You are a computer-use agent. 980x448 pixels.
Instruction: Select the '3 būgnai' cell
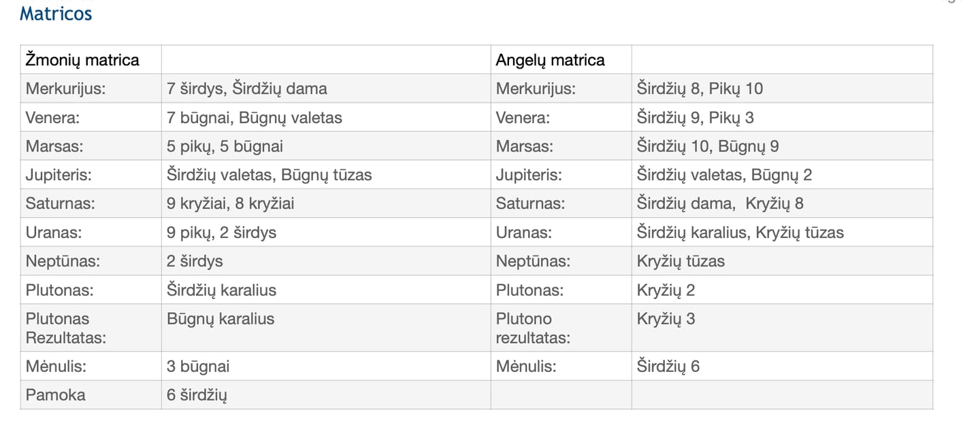198,366
